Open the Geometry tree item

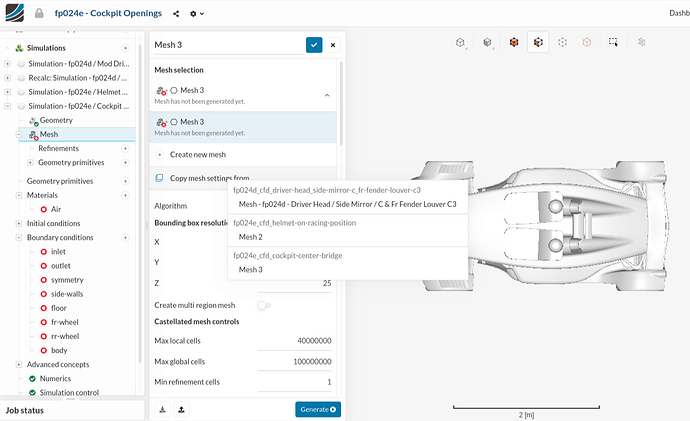click(x=56, y=120)
